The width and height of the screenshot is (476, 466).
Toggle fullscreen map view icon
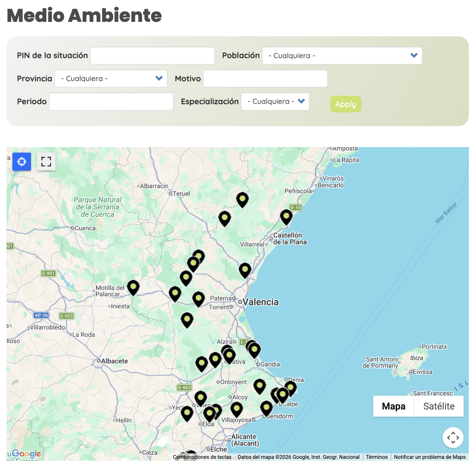pyautogui.click(x=46, y=161)
